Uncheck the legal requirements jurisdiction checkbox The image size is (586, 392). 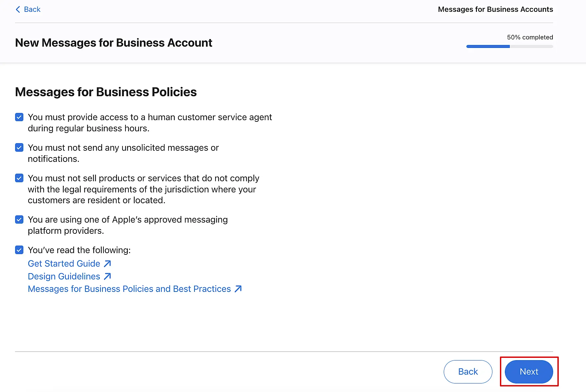pos(19,178)
